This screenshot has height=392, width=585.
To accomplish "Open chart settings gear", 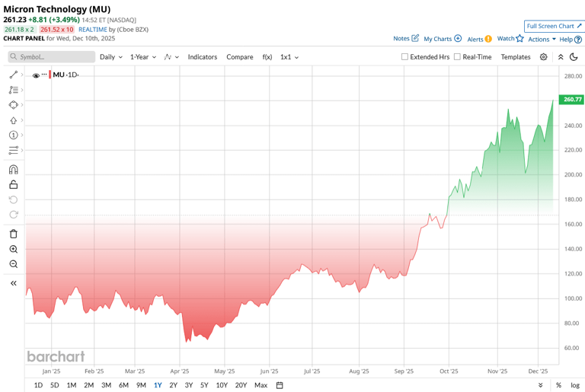I will click(x=543, y=57).
